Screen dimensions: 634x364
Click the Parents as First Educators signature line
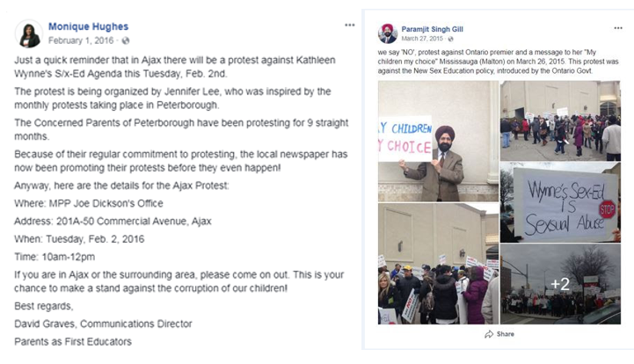click(x=73, y=342)
